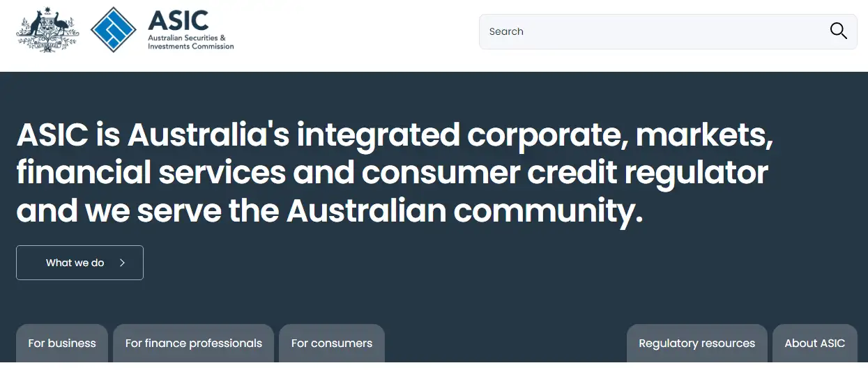Viewport: 868px width, 370px height.
Task: Click the bold ASIC wordmark in the header
Action: click(x=178, y=20)
